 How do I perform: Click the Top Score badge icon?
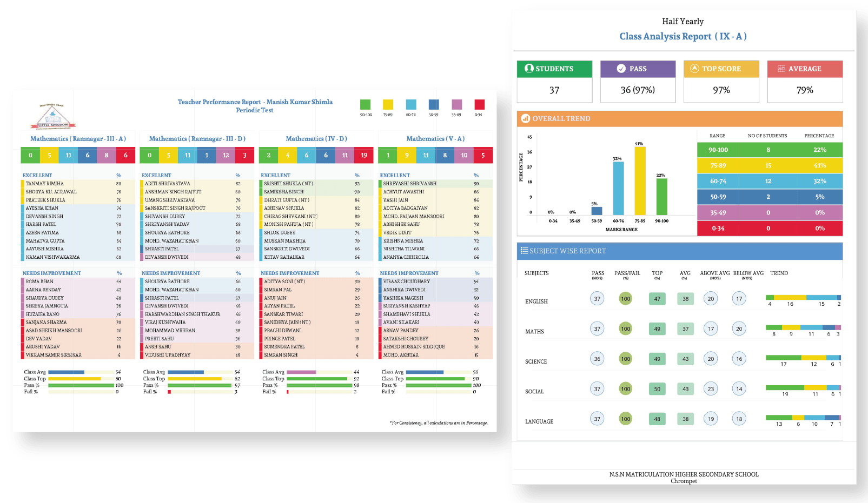pos(694,69)
